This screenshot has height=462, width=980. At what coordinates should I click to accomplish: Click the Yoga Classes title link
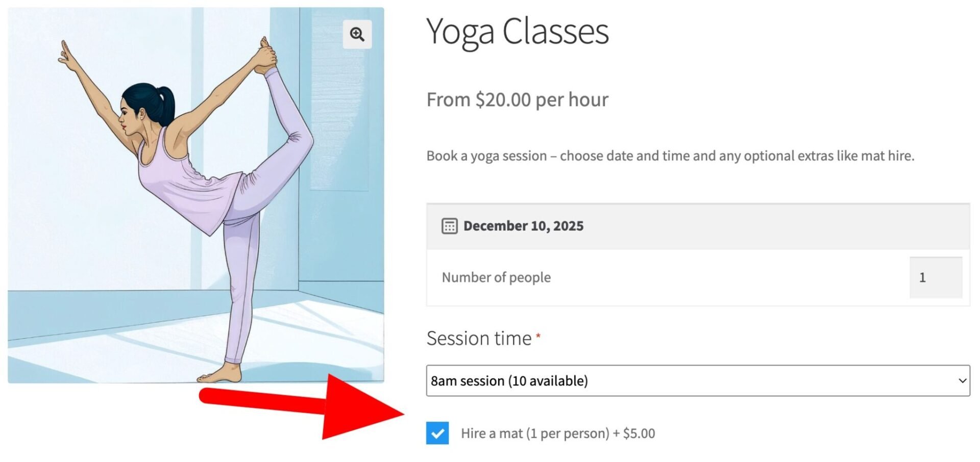click(517, 32)
